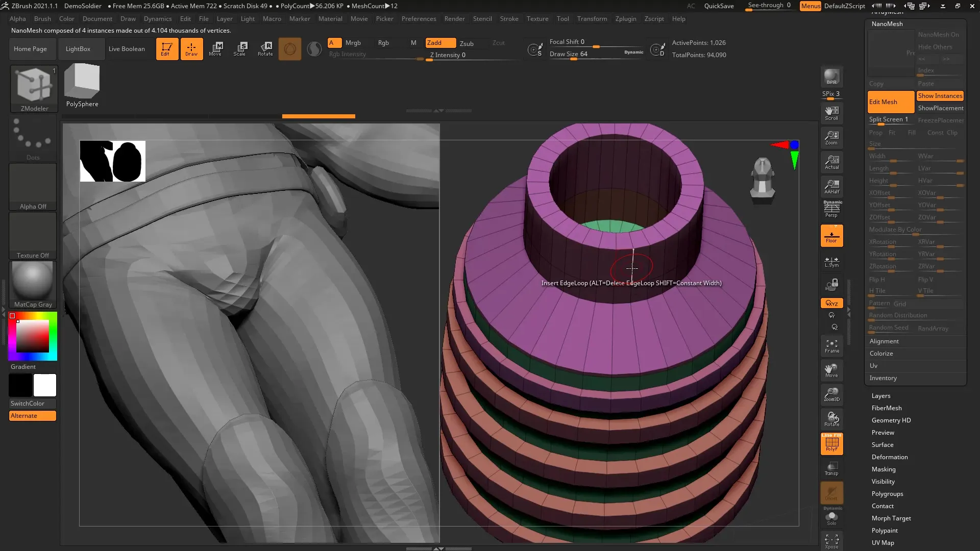Toggle Xyz rotation mode
The width and height of the screenshot is (980, 551).
coord(831,303)
